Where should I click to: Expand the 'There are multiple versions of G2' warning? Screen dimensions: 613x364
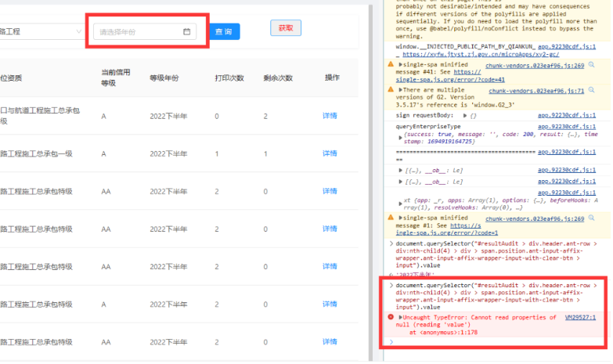coord(400,89)
